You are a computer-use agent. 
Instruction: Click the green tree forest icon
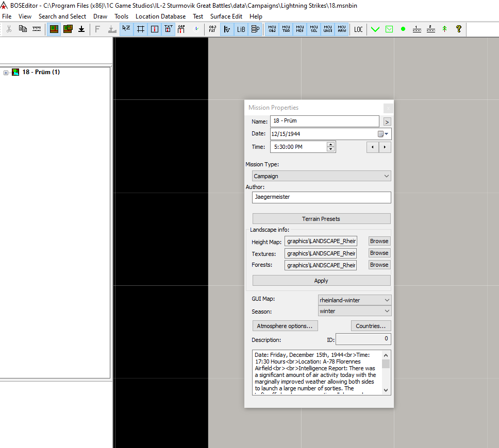(444, 29)
